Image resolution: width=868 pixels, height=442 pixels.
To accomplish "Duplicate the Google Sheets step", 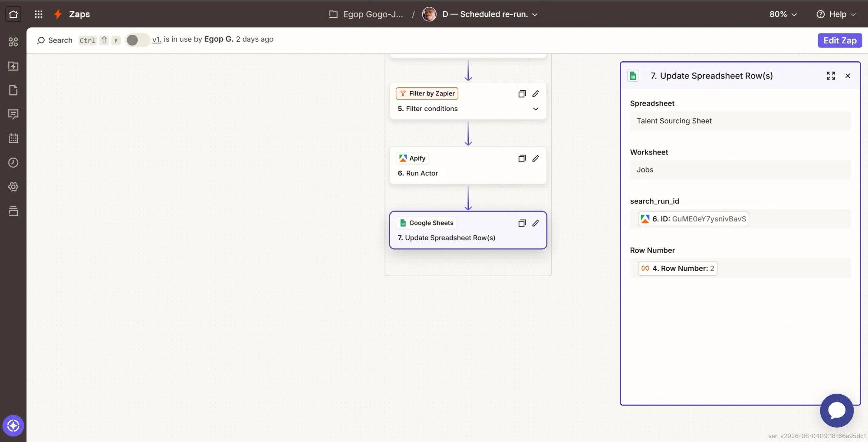I will [522, 223].
